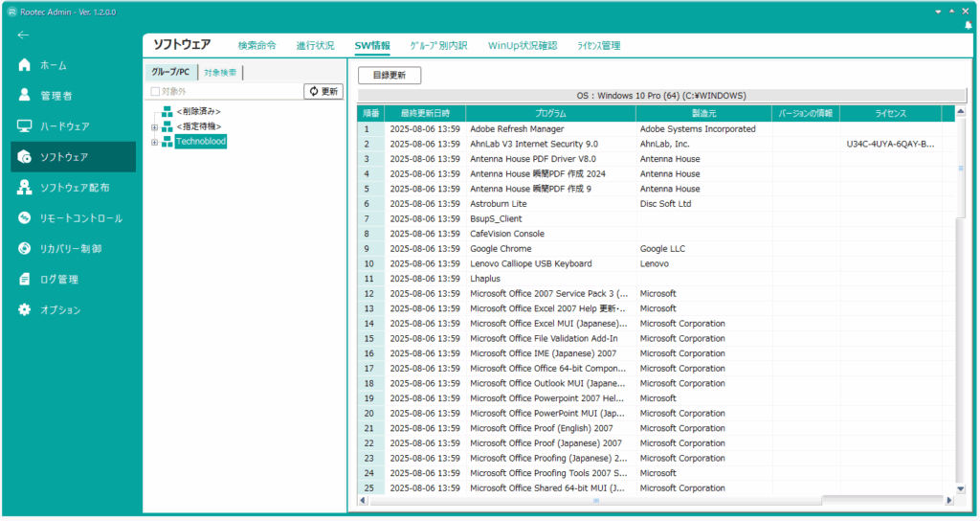Viewport: 980px width, 521px height.
Task: Open the ホーム home icon
Action: [x=25, y=65]
